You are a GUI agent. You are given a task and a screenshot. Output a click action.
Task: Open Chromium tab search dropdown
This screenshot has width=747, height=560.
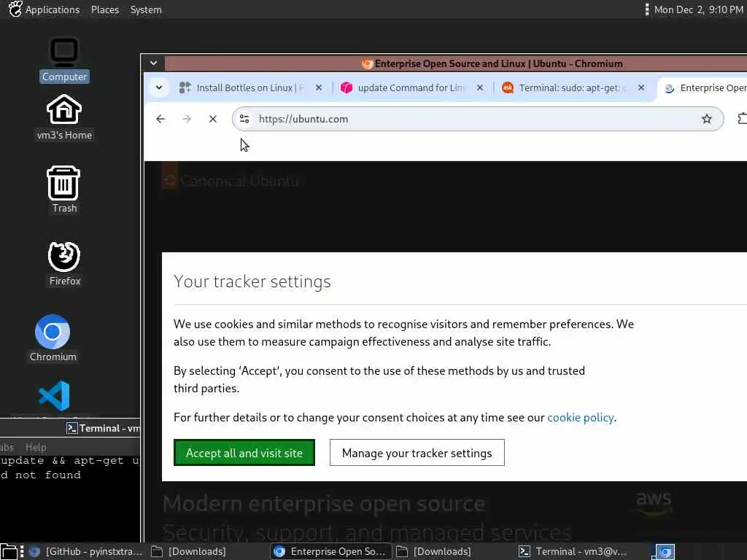point(159,87)
